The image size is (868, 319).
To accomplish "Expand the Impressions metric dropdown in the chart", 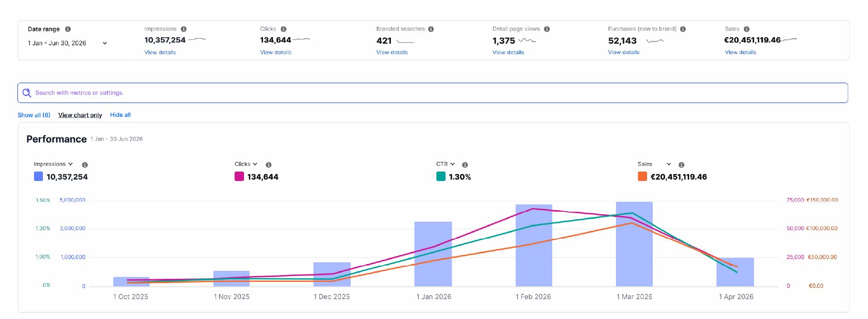I will (x=53, y=164).
